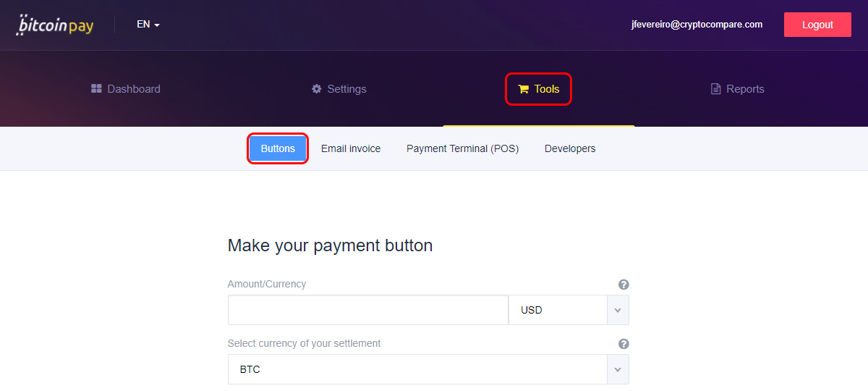The height and width of the screenshot is (391, 868).
Task: Open the Amount/Currency help question mark
Action: [624, 285]
